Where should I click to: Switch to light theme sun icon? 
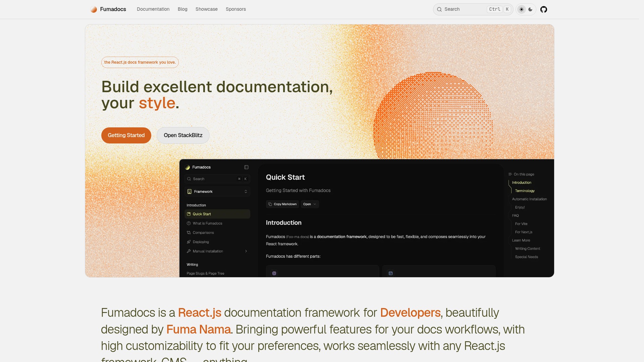click(522, 9)
